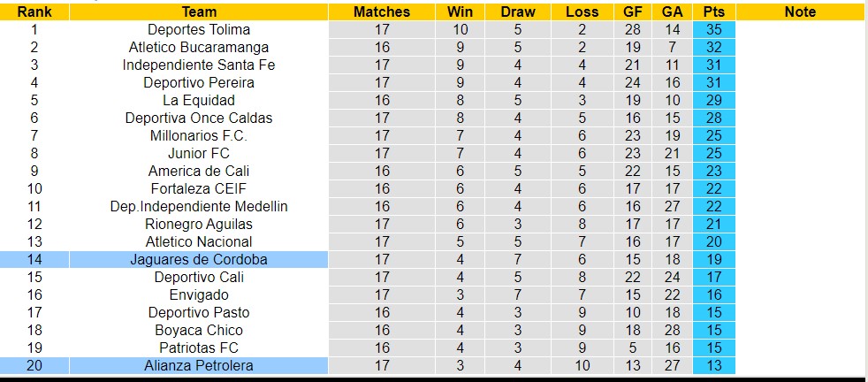Click the highlighted Alianza Petrolera team
This screenshot has height=382, width=868.
[x=199, y=365]
